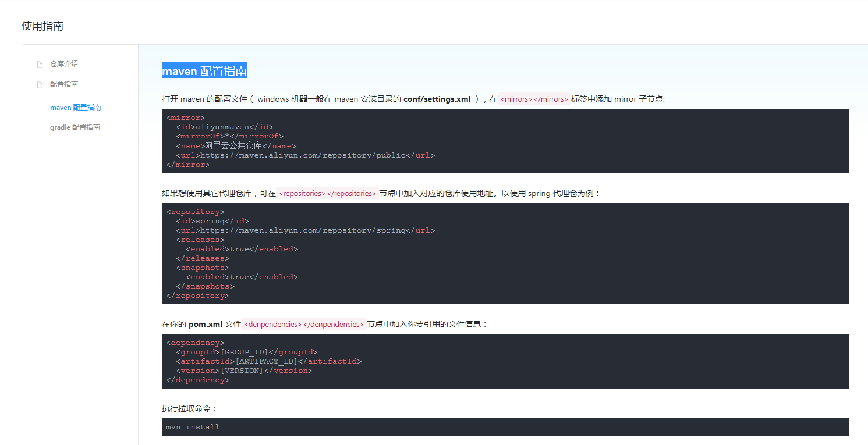Click the opening <snapshots> tag line

click(x=202, y=268)
